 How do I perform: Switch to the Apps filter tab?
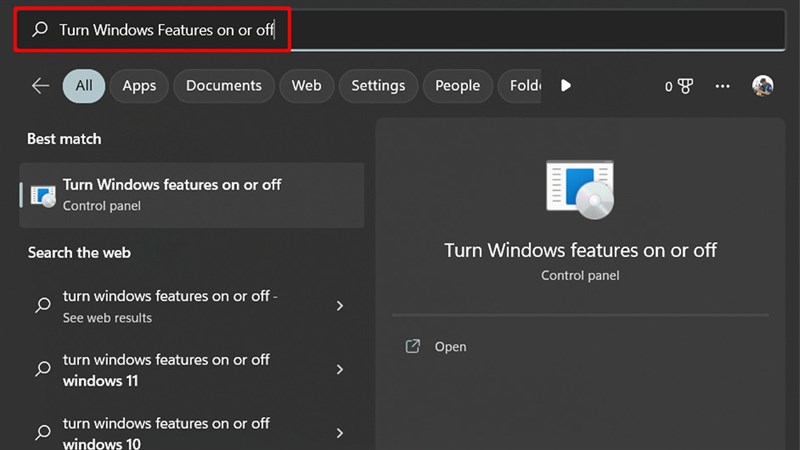[x=139, y=86]
